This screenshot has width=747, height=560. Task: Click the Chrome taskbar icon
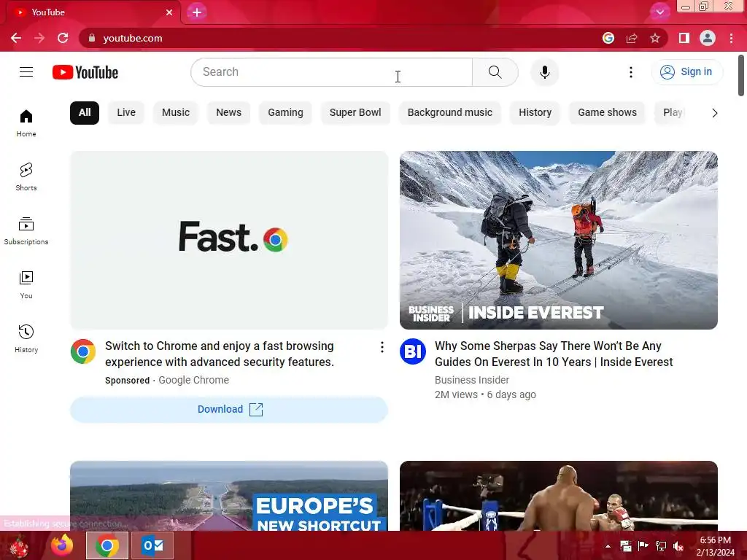tap(107, 545)
